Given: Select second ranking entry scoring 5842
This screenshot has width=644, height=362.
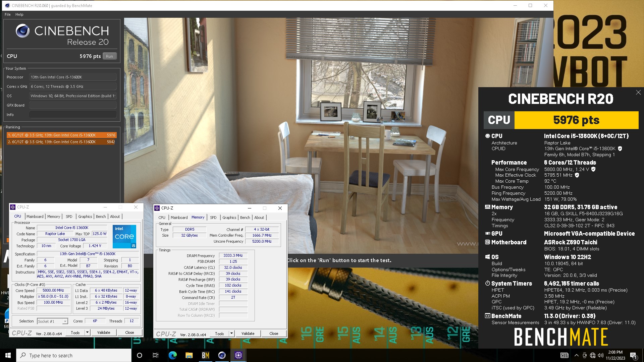Looking at the screenshot, I should coord(62,142).
